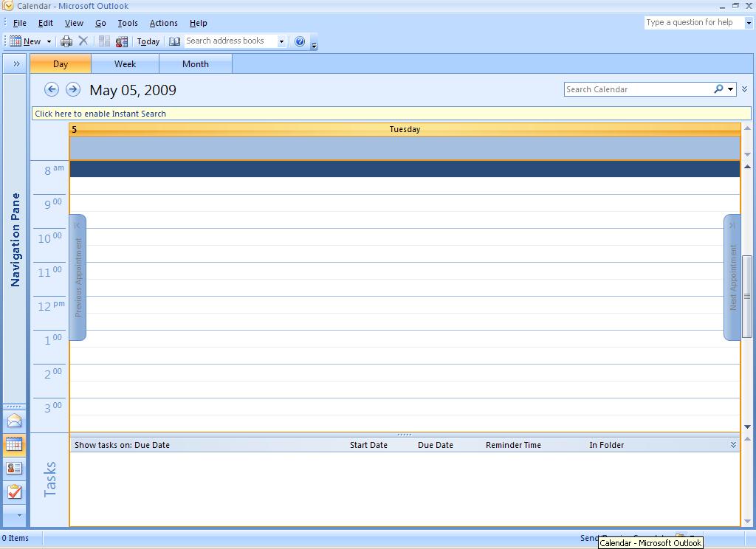This screenshot has width=756, height=549.
Task: Click the blue Help question mark icon
Action: pos(300,41)
